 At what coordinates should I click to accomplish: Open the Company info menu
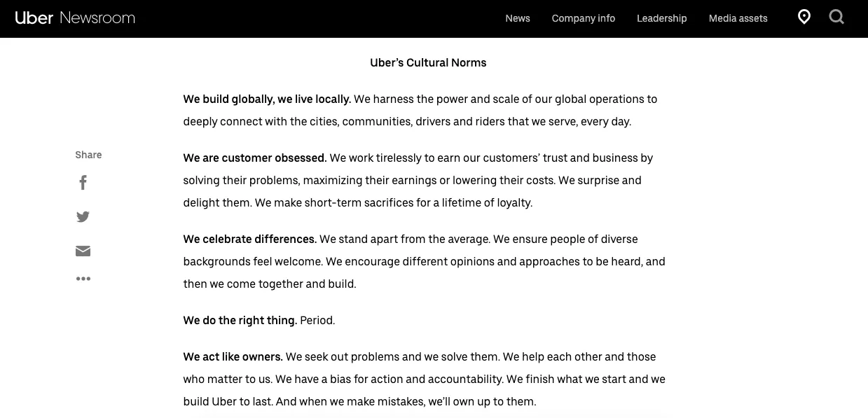pyautogui.click(x=584, y=18)
